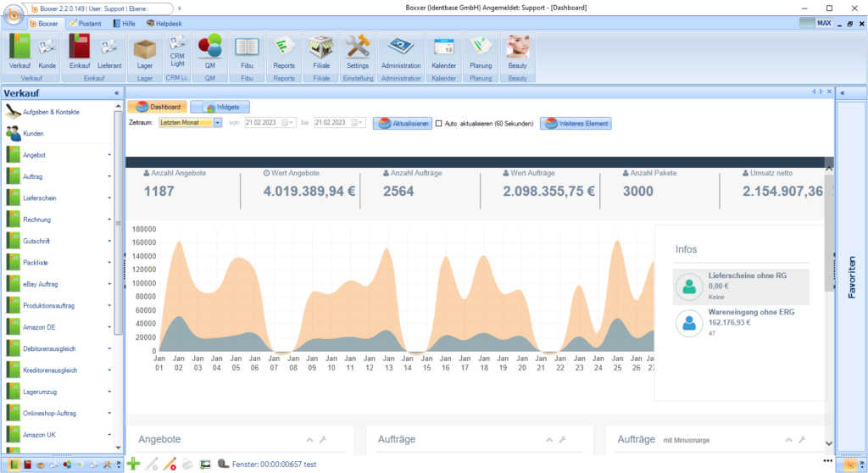Open the Lieferant ribbon icon

[x=109, y=52]
